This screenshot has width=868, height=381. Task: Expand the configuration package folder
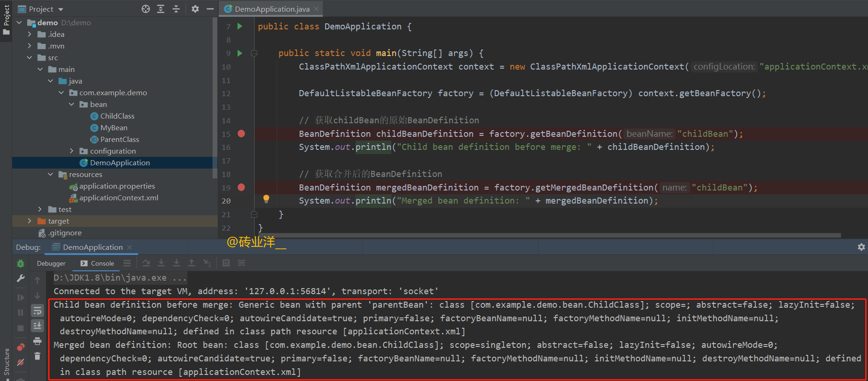[71, 151]
